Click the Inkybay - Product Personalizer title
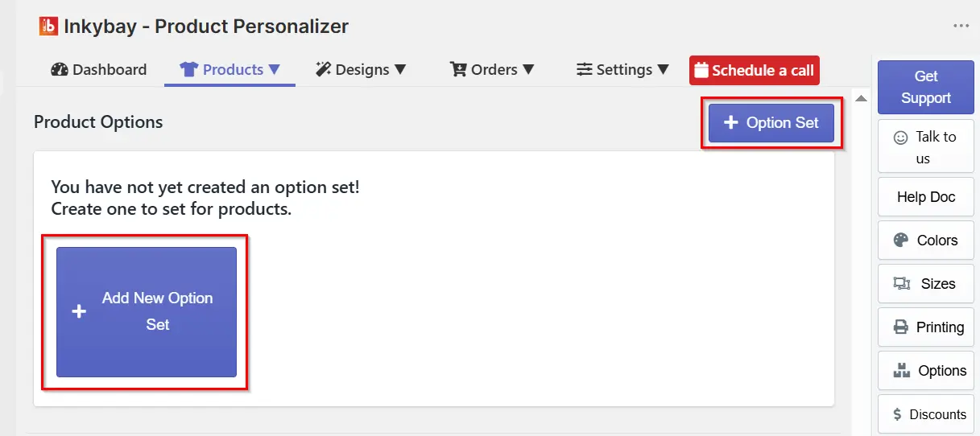The image size is (980, 436). pos(206,26)
